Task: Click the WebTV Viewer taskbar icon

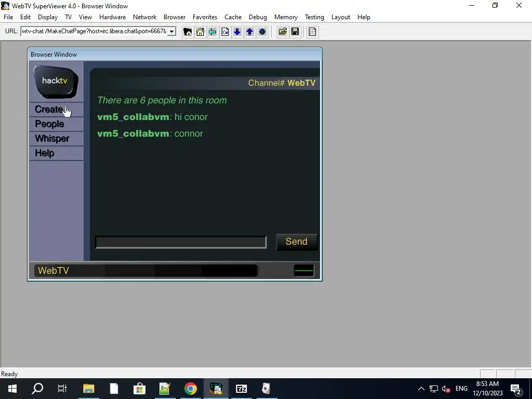Action: 216,389
